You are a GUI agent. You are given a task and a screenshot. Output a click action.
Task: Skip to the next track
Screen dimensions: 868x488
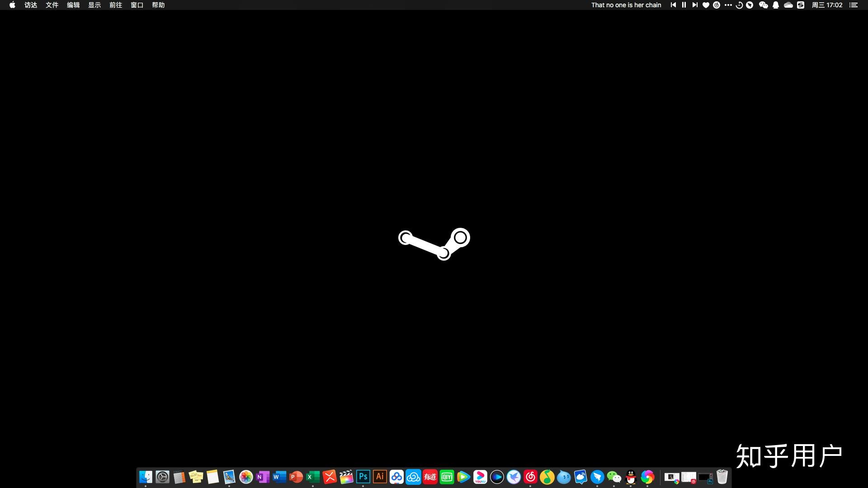695,5
